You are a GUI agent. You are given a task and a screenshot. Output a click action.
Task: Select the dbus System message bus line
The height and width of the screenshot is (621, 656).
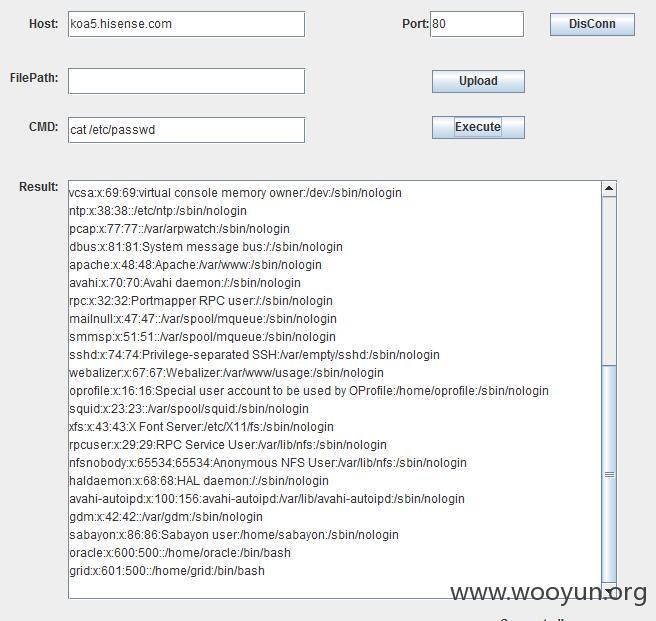[x=206, y=247]
